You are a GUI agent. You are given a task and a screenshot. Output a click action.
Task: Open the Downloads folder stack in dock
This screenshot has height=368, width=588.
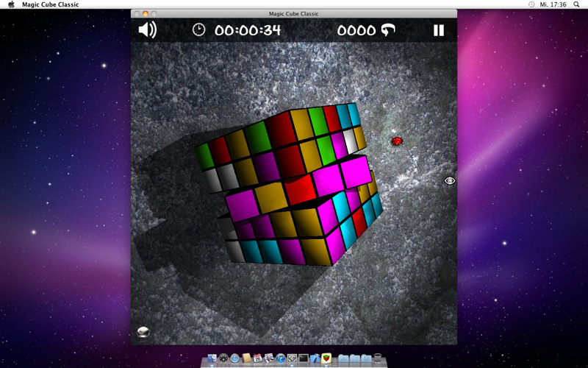(366, 358)
